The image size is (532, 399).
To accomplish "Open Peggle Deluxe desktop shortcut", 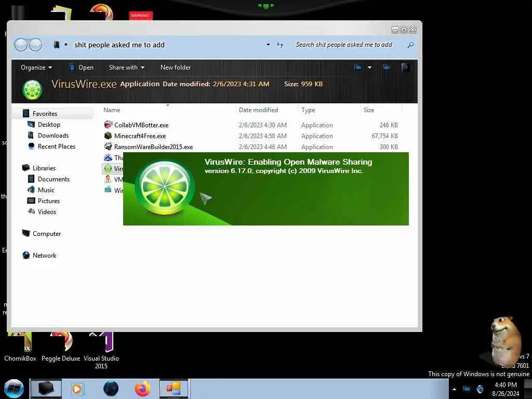I will (61, 347).
